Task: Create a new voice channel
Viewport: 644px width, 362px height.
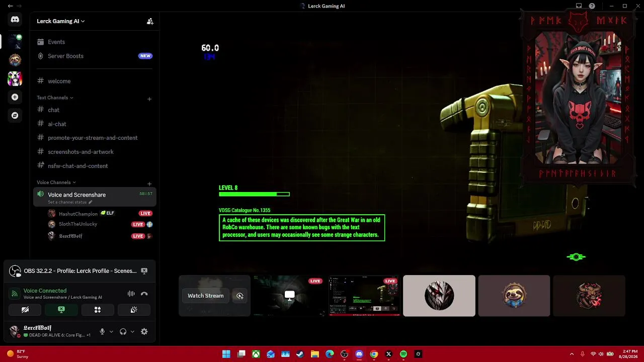Action: [149, 184]
